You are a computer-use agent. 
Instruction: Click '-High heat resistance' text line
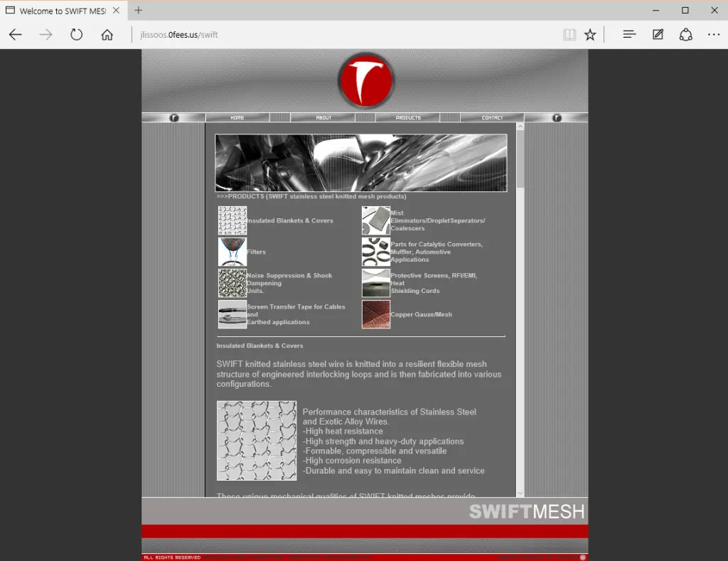(x=343, y=432)
